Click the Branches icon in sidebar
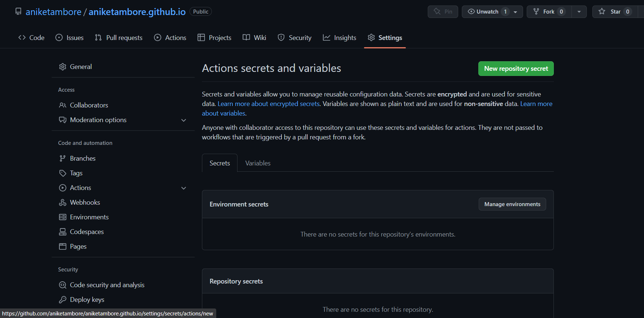This screenshot has height=318, width=644. tap(63, 158)
